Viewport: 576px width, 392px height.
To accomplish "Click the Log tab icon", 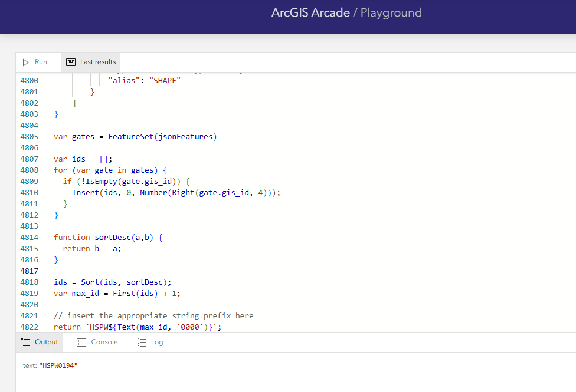I will pyautogui.click(x=142, y=342).
